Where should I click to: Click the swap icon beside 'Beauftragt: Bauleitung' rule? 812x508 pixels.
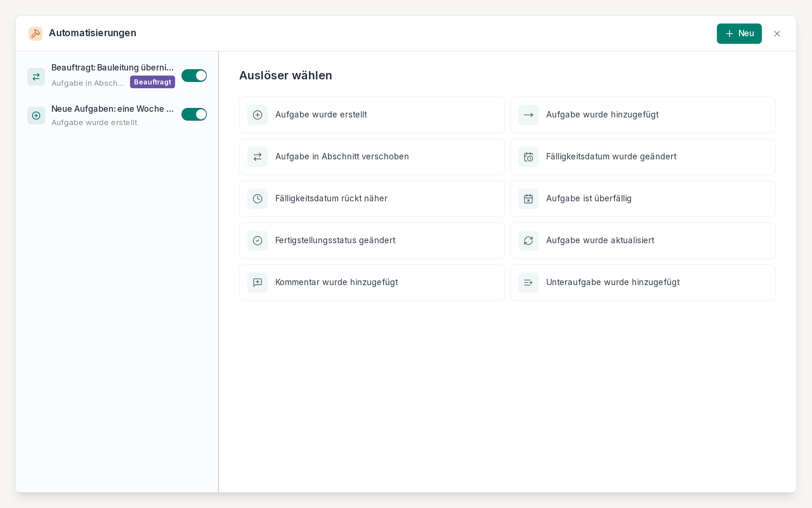(x=36, y=77)
